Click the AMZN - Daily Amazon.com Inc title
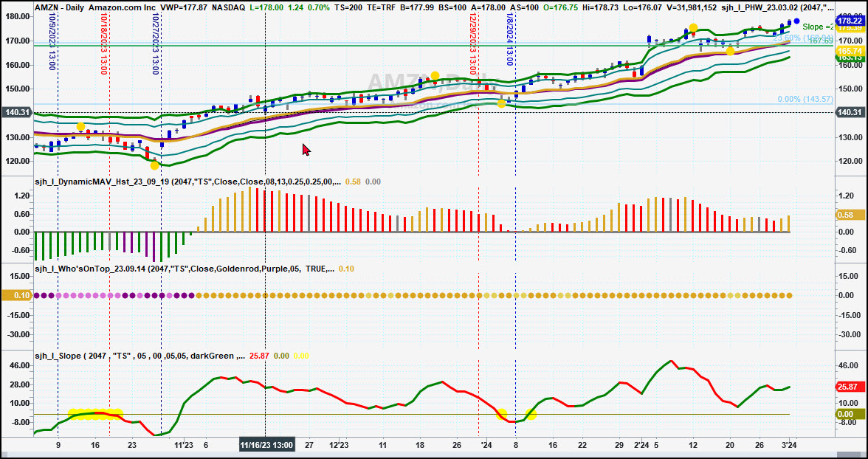 click(x=94, y=8)
